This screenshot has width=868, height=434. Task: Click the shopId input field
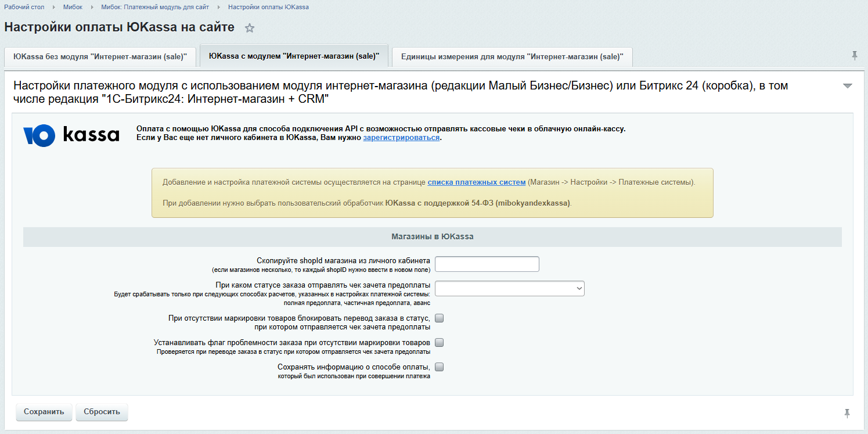(487, 264)
